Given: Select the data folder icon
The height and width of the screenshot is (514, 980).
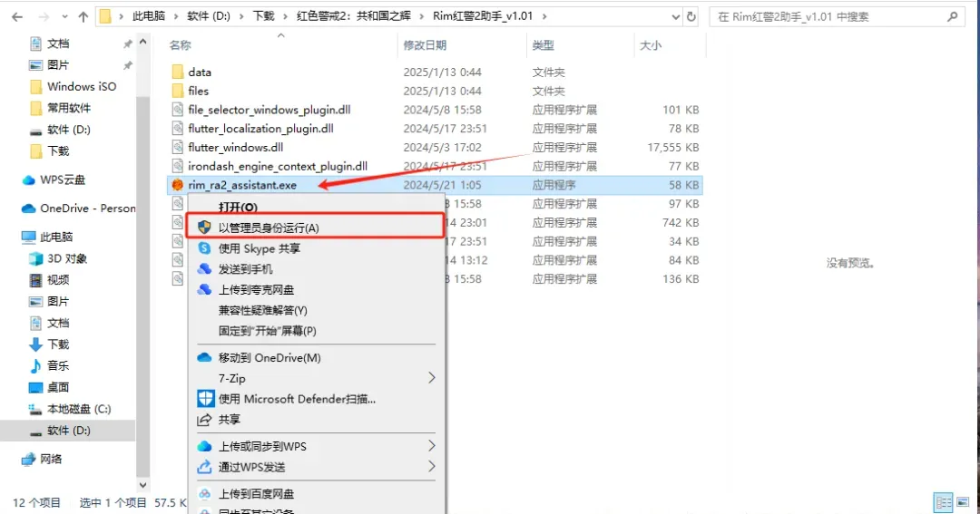Looking at the screenshot, I should [178, 72].
